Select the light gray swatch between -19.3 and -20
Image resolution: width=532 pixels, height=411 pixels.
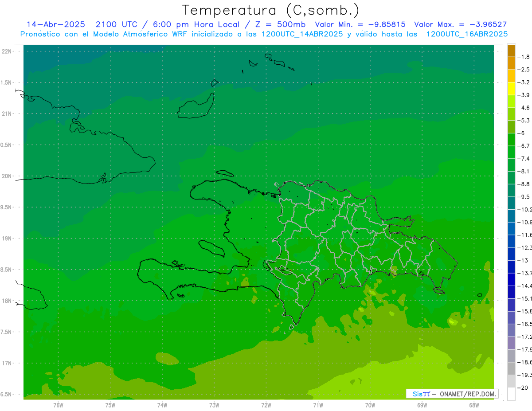point(511,381)
